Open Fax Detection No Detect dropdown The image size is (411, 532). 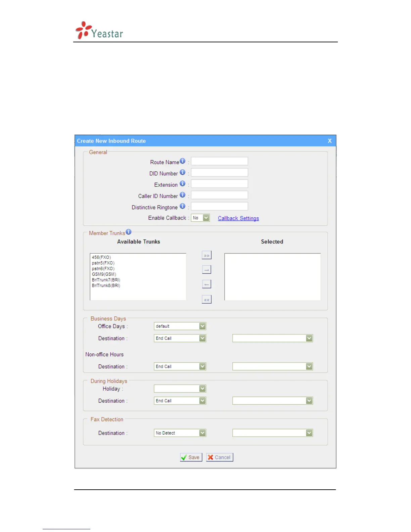click(180, 433)
